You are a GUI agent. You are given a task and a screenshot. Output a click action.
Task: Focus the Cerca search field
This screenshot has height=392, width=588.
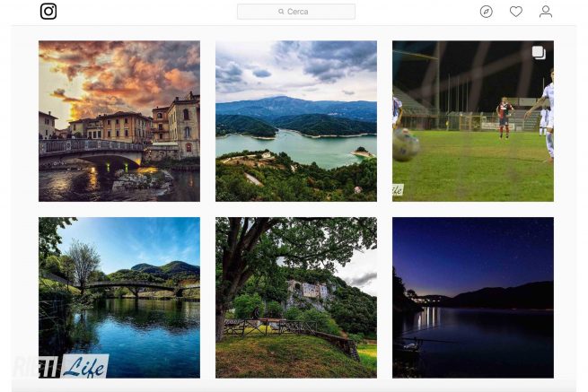tap(296, 12)
